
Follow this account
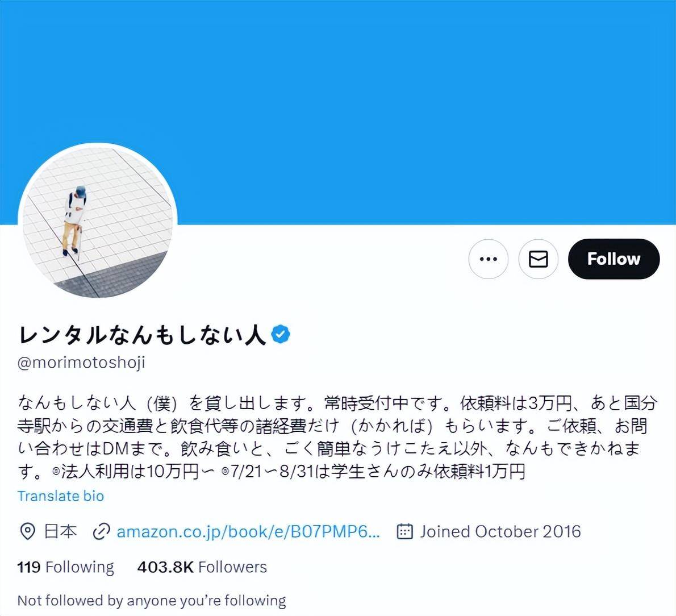[x=614, y=259]
